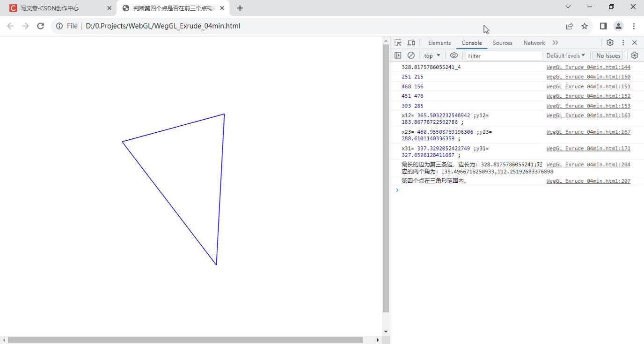The image size is (644, 344).
Task: Open console settings gear beside No Issues
Action: (634, 55)
